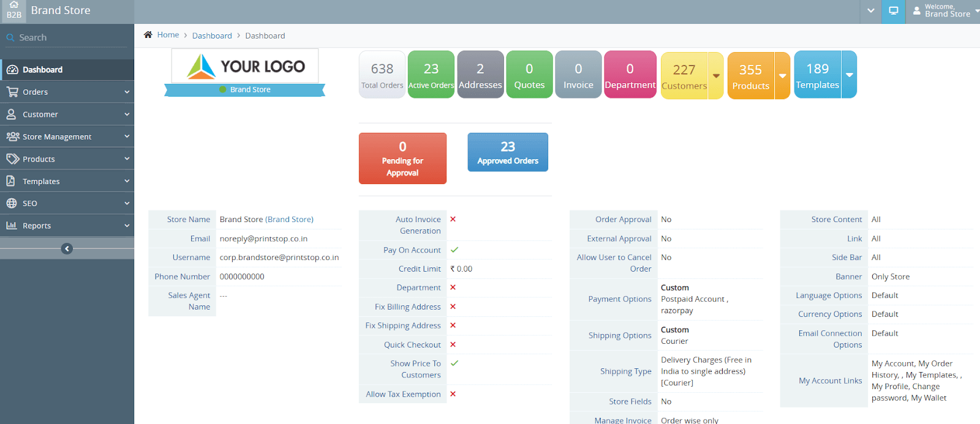
Task: Open the Products tile dropdown arrow
Action: pos(782,76)
